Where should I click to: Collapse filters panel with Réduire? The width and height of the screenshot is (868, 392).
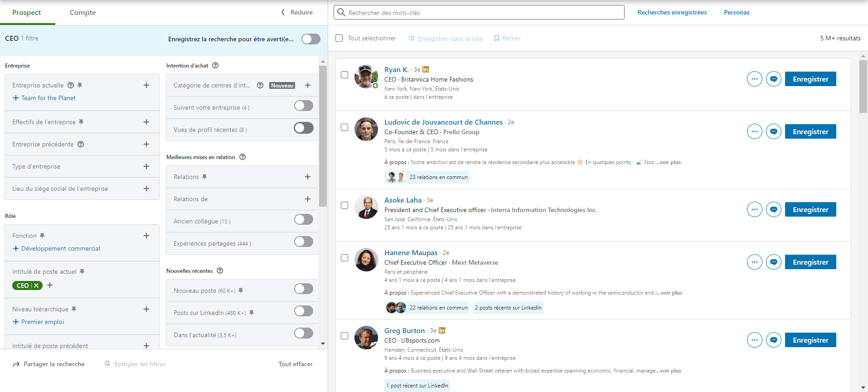point(297,12)
